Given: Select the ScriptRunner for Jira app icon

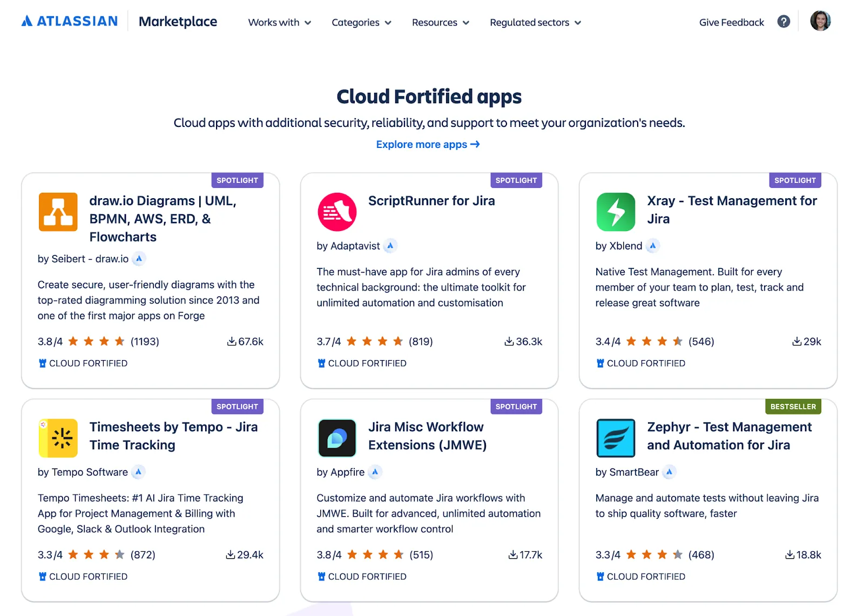Looking at the screenshot, I should tap(336, 212).
